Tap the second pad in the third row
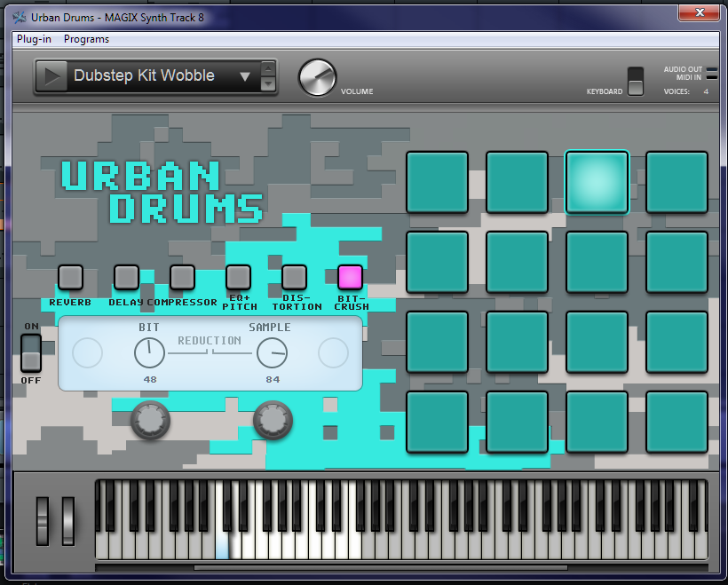The height and width of the screenshot is (585, 728). [517, 342]
